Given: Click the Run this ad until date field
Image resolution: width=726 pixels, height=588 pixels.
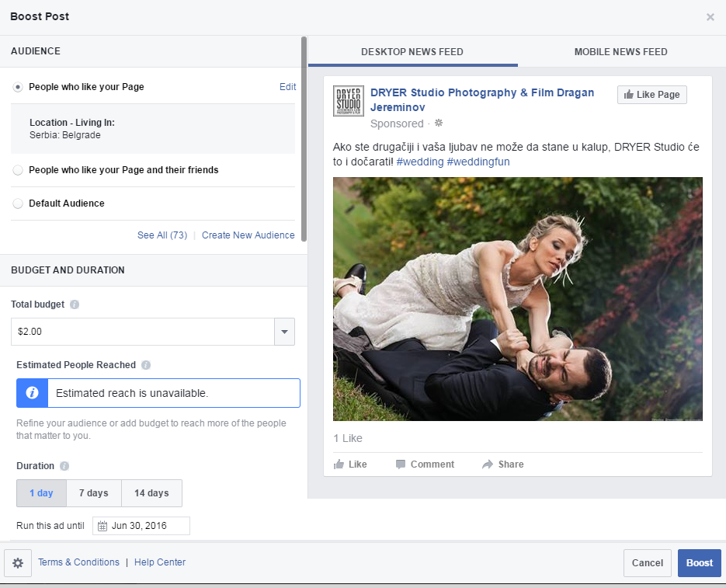Looking at the screenshot, I should (x=141, y=526).
